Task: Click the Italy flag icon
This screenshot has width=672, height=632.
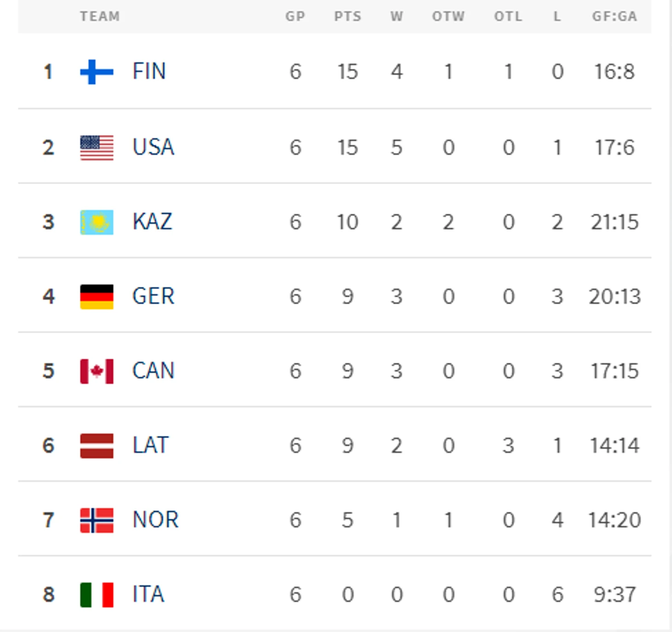Action: pyautogui.click(x=97, y=595)
